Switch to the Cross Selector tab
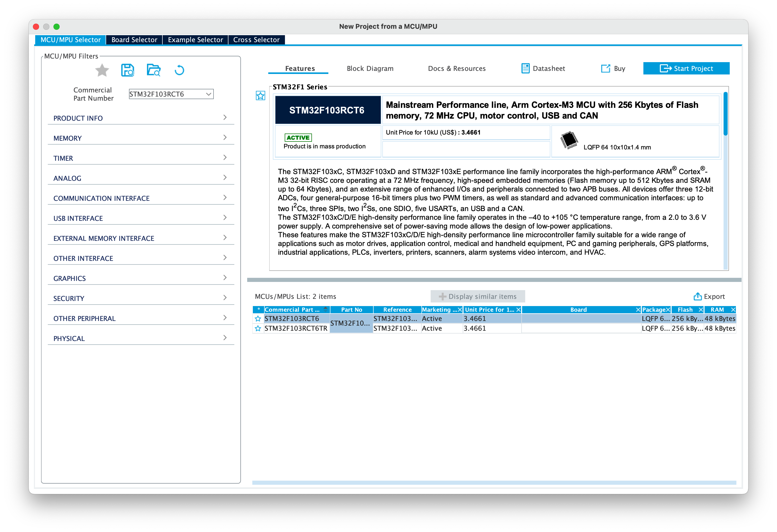Screen dimensions: 777x532 click(x=256, y=40)
